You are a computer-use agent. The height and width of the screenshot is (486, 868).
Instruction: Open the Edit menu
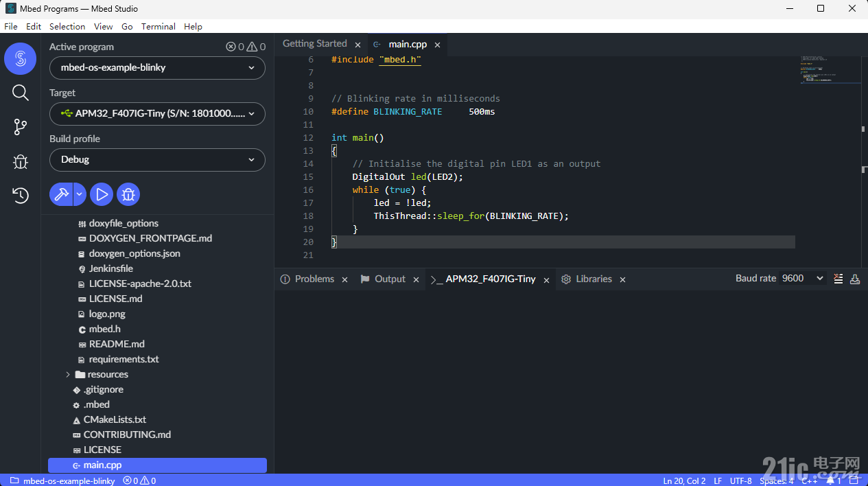click(x=34, y=26)
